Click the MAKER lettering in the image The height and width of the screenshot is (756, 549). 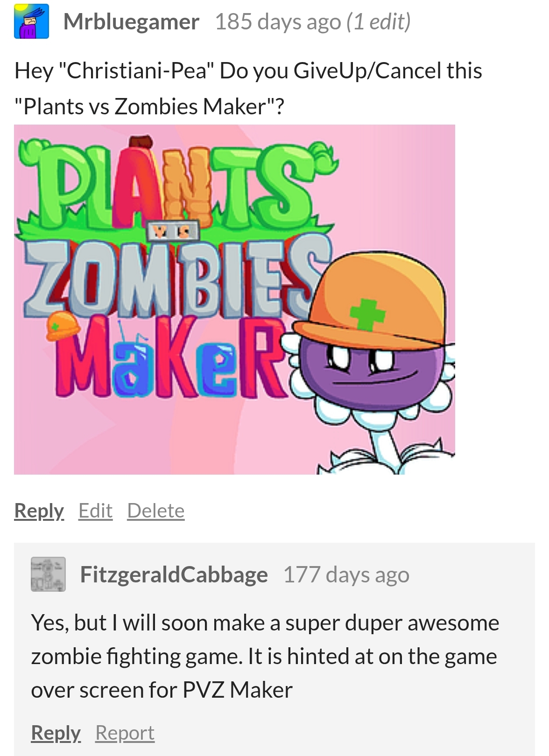pos(170,357)
